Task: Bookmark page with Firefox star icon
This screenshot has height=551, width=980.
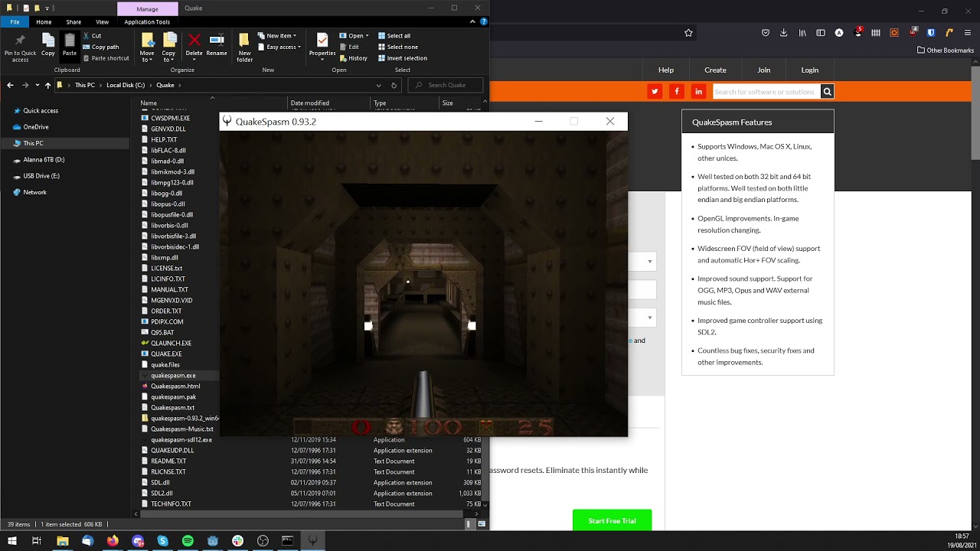Action: (688, 33)
